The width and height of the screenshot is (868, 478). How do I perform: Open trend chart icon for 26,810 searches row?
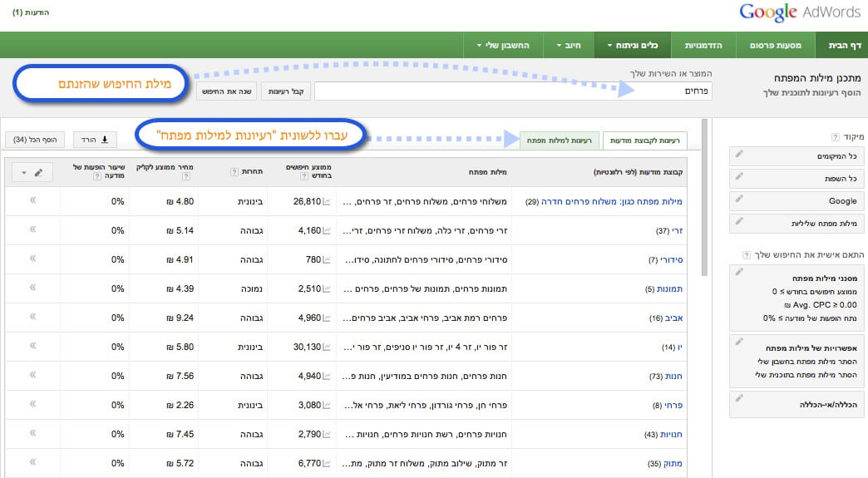327,201
